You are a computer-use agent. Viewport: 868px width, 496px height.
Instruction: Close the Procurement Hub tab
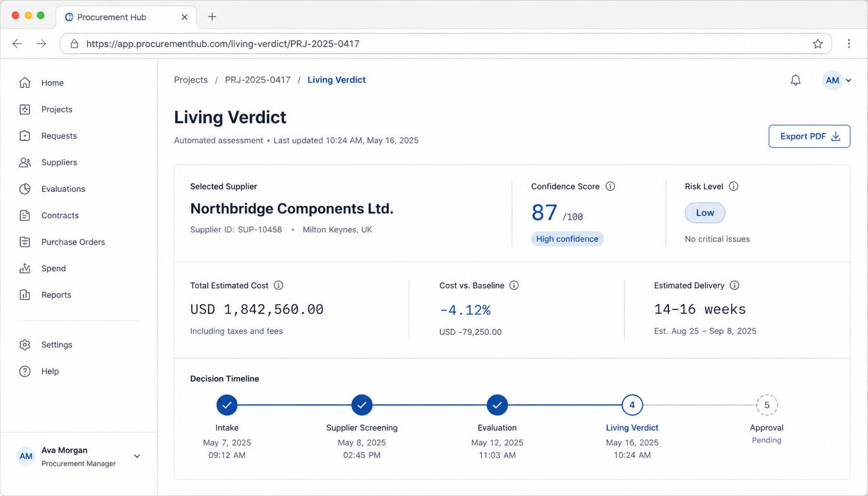point(185,17)
